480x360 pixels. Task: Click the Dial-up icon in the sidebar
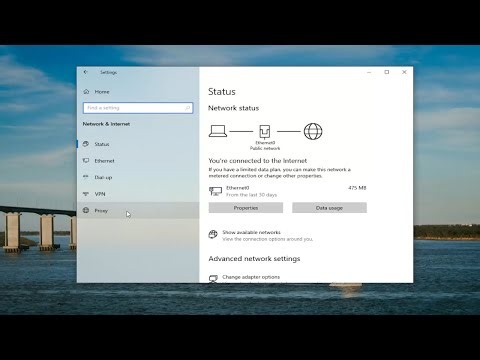click(86, 177)
